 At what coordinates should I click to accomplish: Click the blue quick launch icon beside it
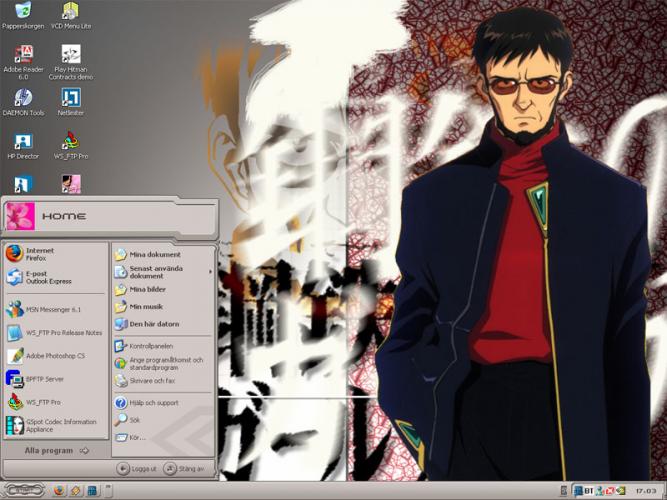pyautogui.click(x=92, y=491)
